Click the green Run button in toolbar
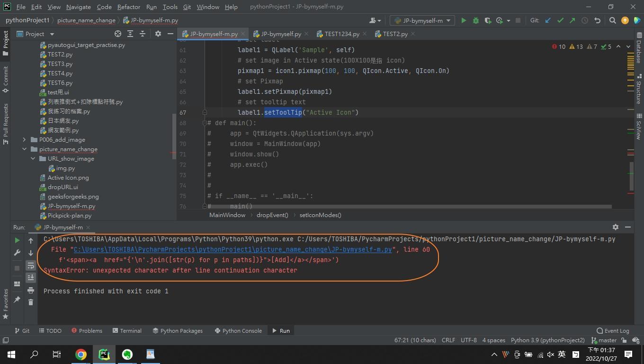This screenshot has width=644, height=364. (x=464, y=20)
